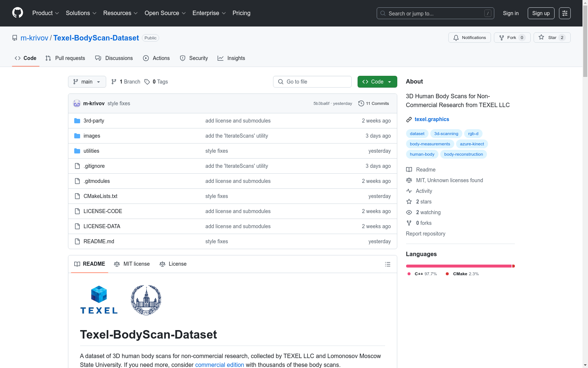Open the body-reconstruction topic tag
This screenshot has width=588, height=368.
[463, 154]
